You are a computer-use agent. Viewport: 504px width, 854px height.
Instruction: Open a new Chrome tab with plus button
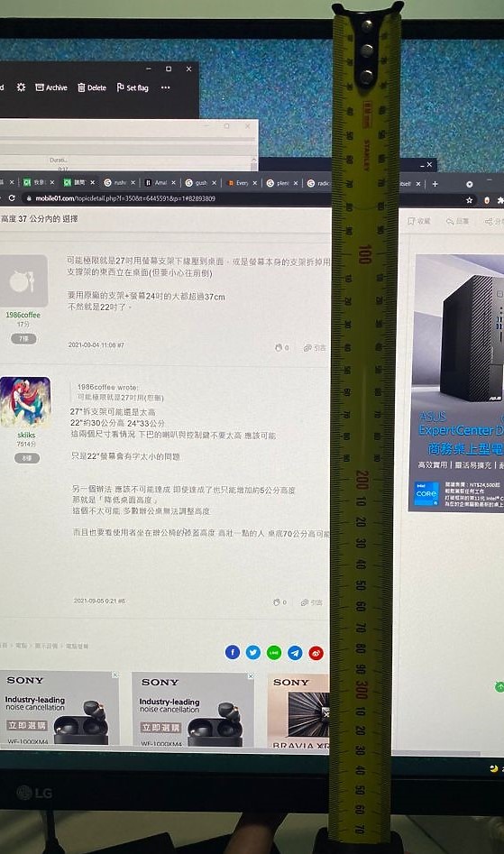435,184
